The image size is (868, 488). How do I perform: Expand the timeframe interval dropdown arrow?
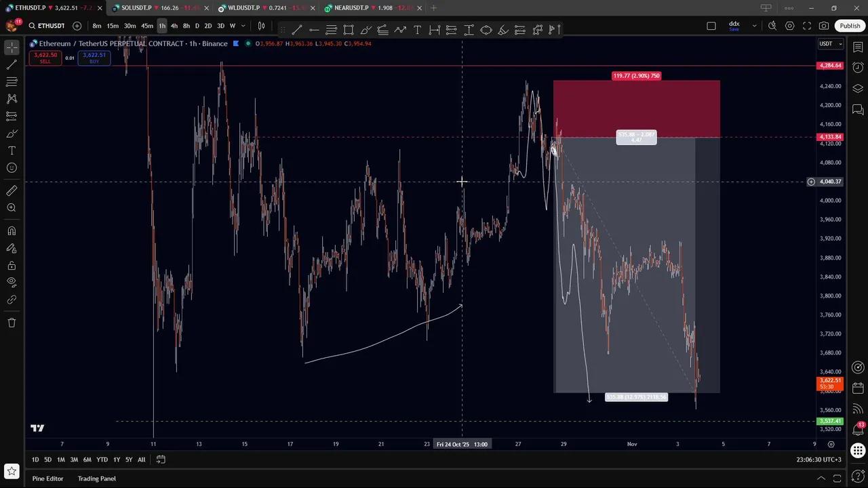pyautogui.click(x=243, y=26)
